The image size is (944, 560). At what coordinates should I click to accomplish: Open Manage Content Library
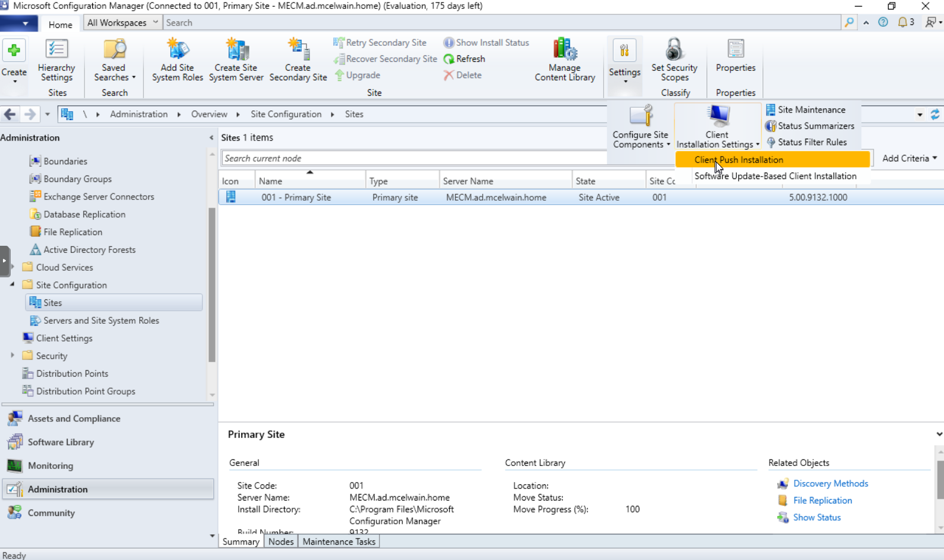point(564,51)
